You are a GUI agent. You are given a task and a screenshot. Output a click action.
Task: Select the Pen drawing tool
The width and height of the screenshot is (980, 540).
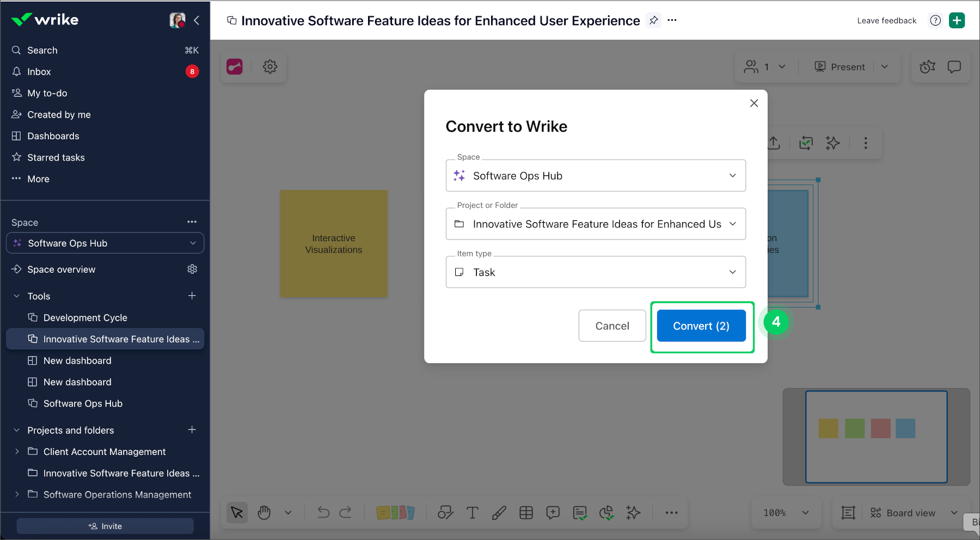(x=499, y=512)
